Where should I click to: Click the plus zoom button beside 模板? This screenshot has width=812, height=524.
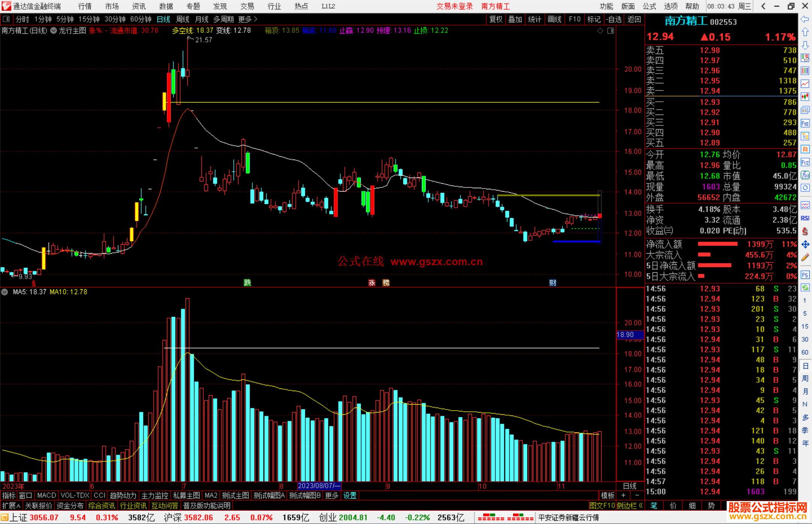tap(624, 495)
